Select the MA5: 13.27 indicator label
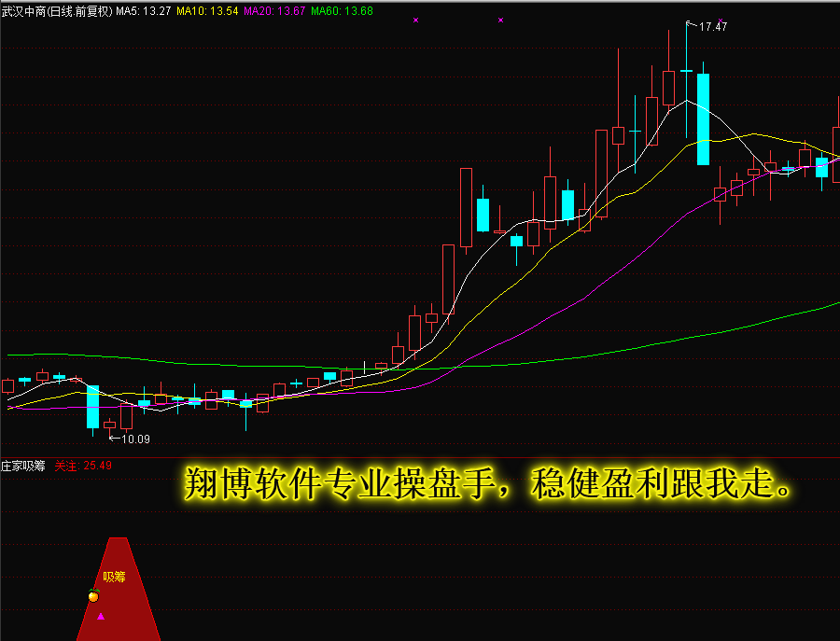The height and width of the screenshot is (641, 840). pos(144,11)
